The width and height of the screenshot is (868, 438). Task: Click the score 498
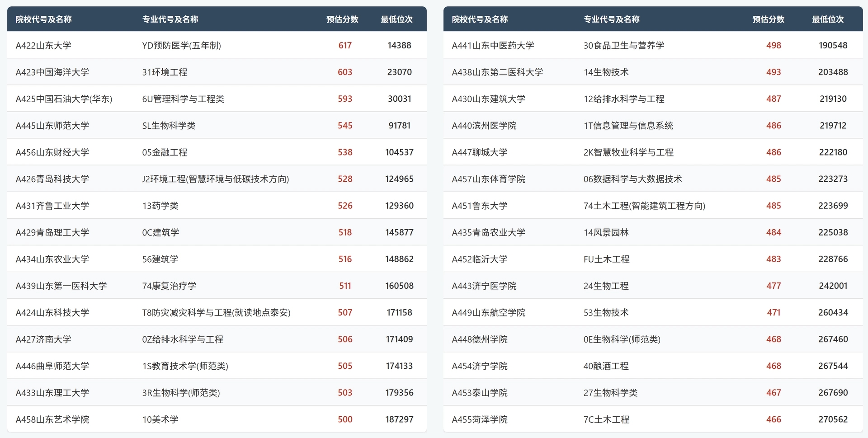pyautogui.click(x=774, y=45)
